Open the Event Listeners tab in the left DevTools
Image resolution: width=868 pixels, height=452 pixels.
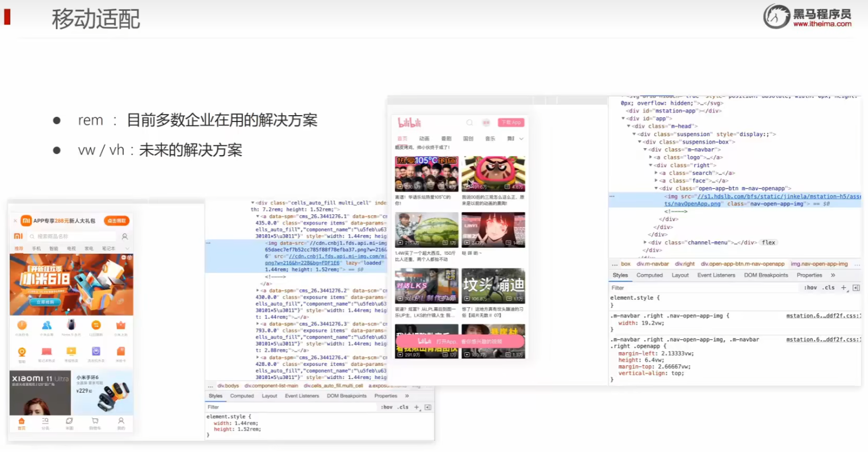(x=302, y=396)
